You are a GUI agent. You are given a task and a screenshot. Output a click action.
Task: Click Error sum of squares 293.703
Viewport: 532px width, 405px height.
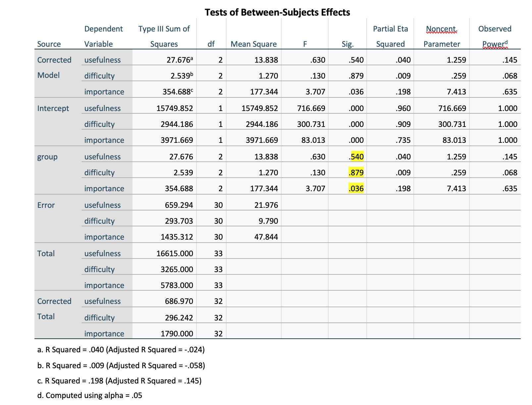179,221
